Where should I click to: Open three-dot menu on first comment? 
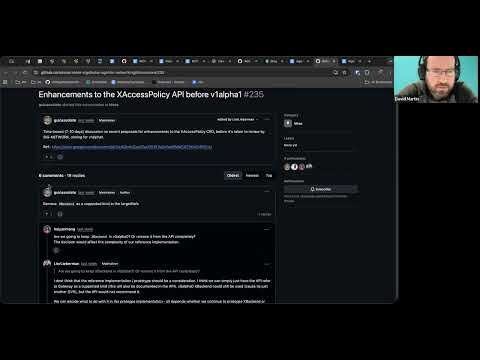267,192
